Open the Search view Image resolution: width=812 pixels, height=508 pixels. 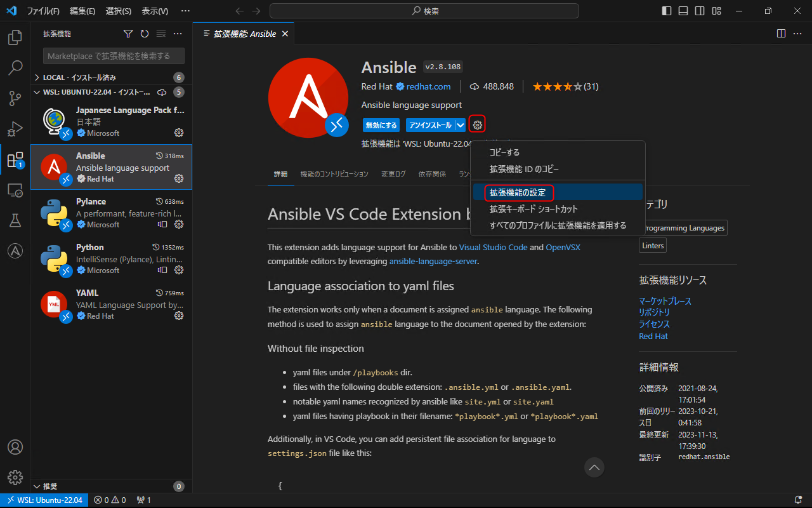pyautogui.click(x=15, y=68)
